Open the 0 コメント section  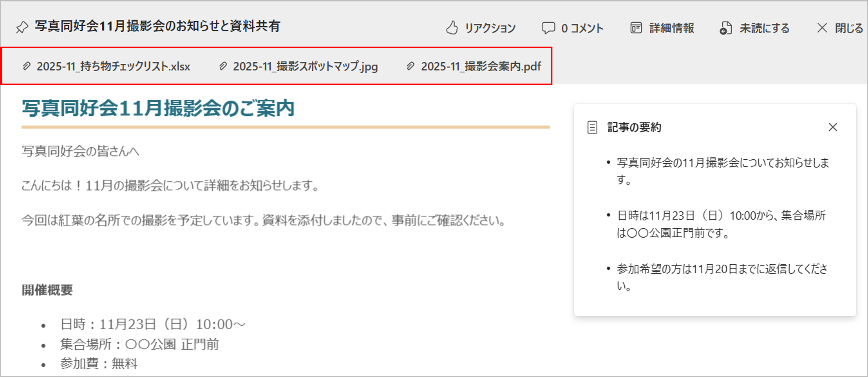pyautogui.click(x=582, y=28)
